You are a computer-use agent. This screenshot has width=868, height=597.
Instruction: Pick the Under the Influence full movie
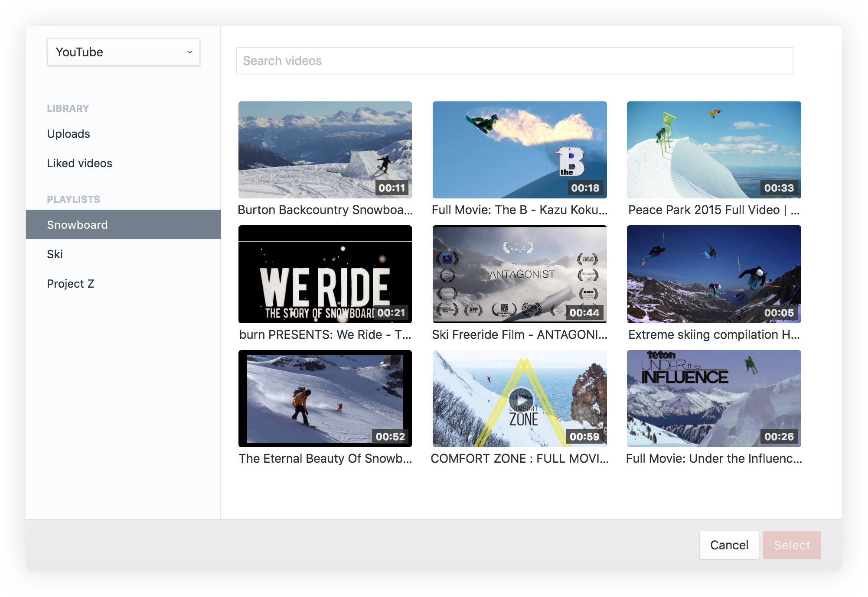click(x=714, y=398)
